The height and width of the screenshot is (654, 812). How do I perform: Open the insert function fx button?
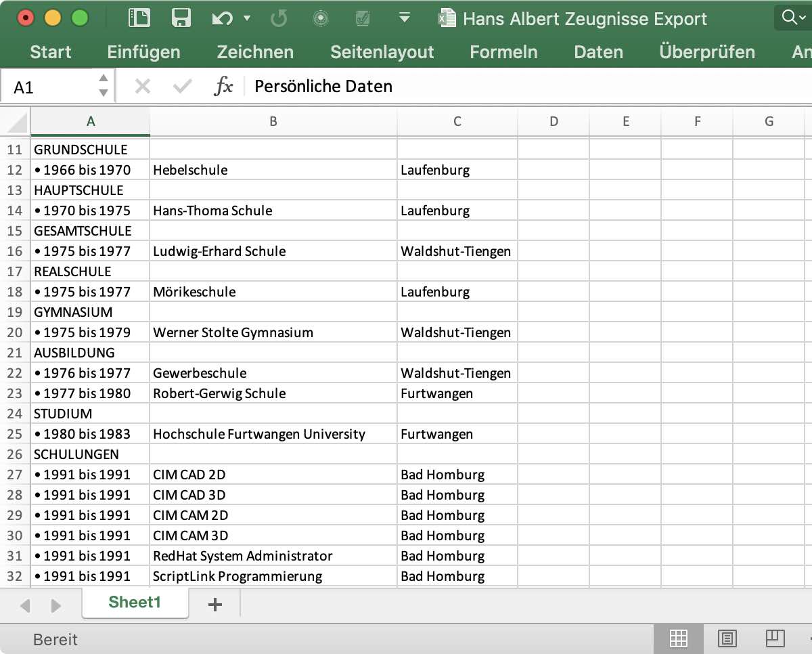coord(223,86)
